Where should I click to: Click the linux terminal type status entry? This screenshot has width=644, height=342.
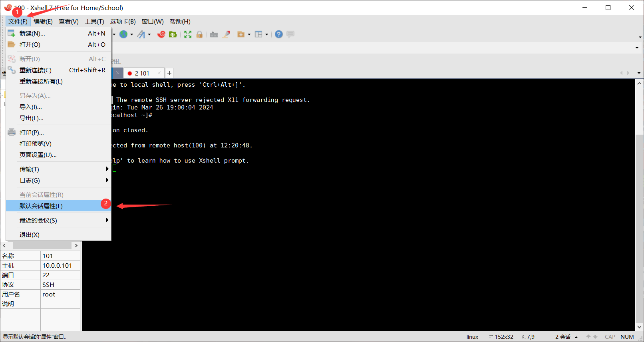click(x=473, y=337)
